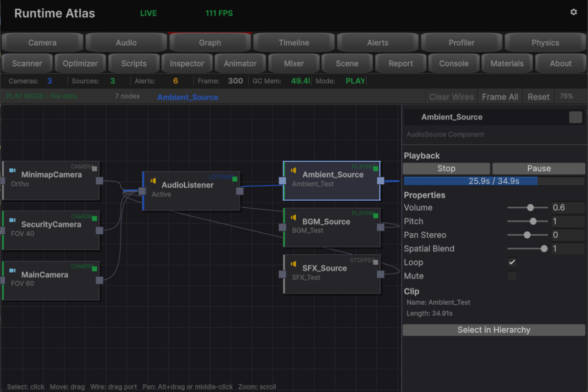Click the BGM_Source speaker icon
The width and height of the screenshot is (588, 392).
[294, 217]
